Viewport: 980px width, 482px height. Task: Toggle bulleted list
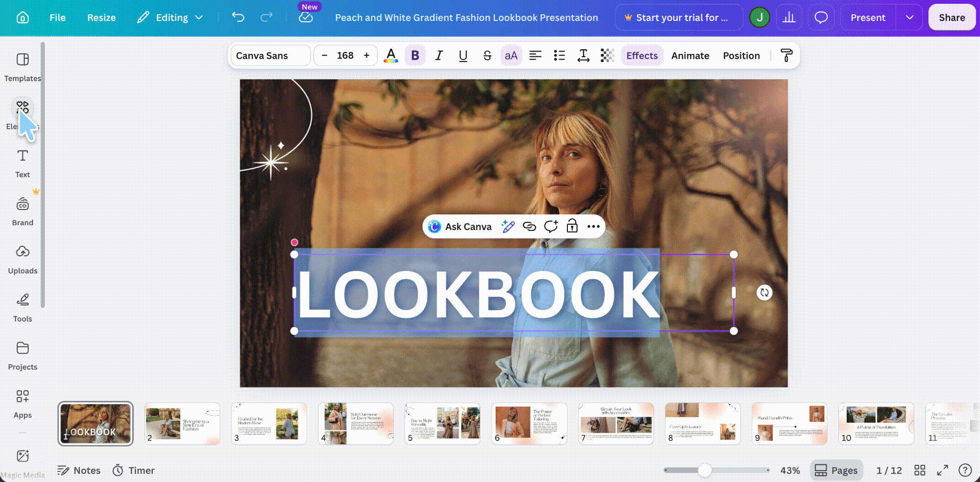559,56
